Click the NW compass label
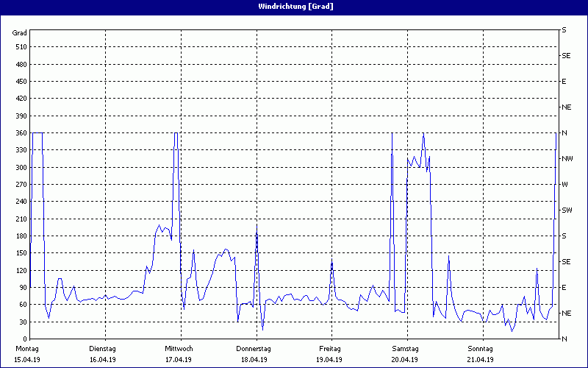Screen dimensions: 588x368 tap(567, 159)
